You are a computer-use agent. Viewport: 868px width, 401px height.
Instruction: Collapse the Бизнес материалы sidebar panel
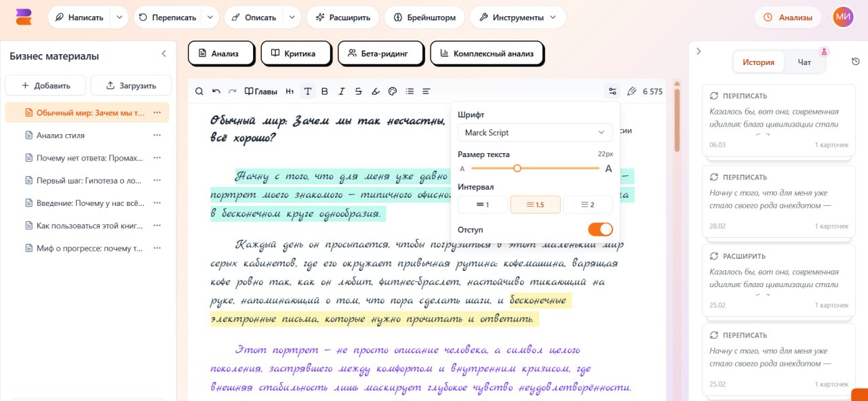(x=163, y=54)
